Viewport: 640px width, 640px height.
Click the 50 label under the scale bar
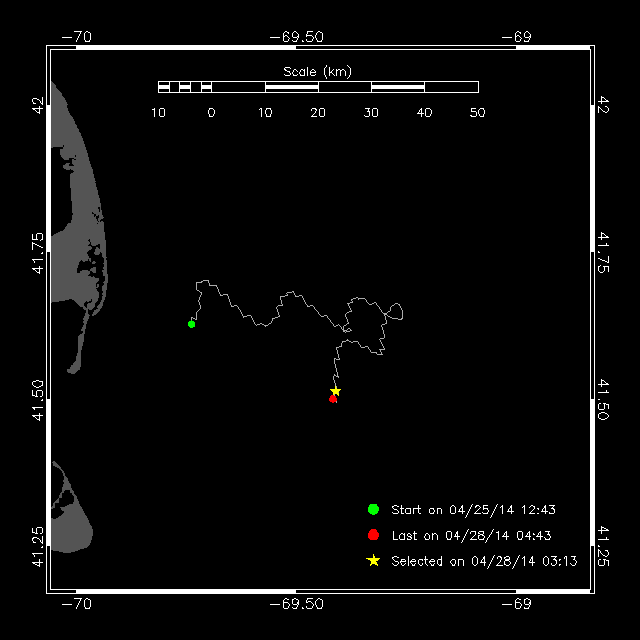(x=477, y=112)
